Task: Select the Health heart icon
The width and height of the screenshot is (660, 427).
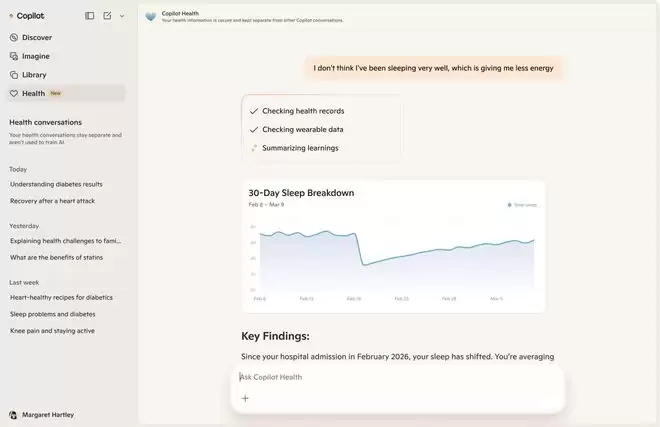Action: (13, 93)
